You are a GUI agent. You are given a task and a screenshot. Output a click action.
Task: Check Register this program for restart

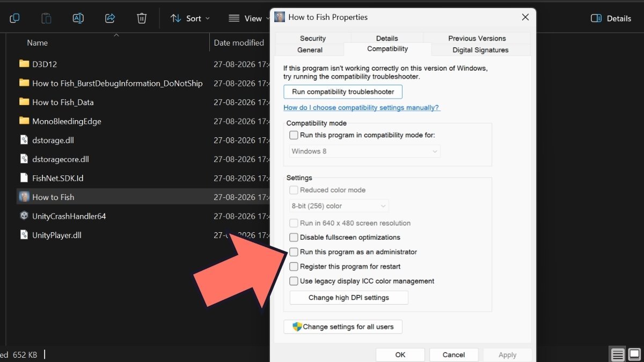[x=294, y=267]
